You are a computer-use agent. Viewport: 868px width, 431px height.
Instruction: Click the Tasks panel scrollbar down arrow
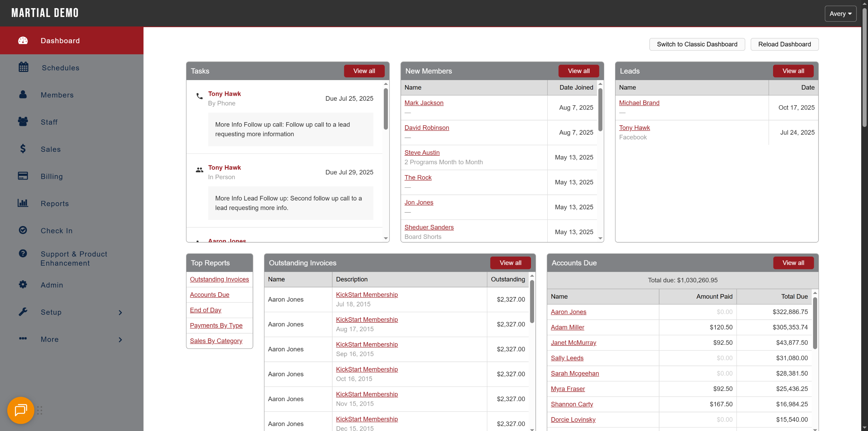[x=386, y=238]
